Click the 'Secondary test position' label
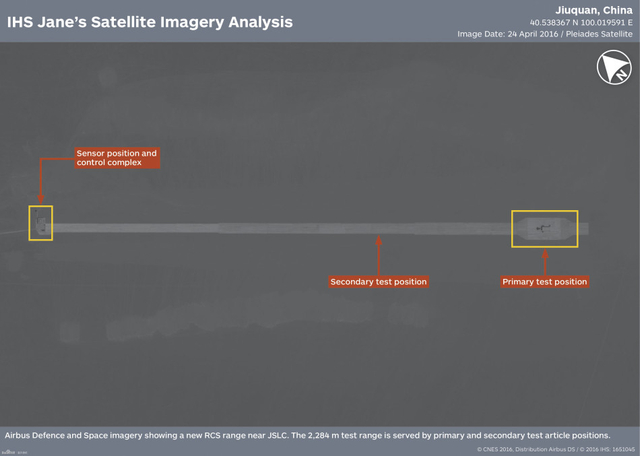 pyautogui.click(x=378, y=282)
